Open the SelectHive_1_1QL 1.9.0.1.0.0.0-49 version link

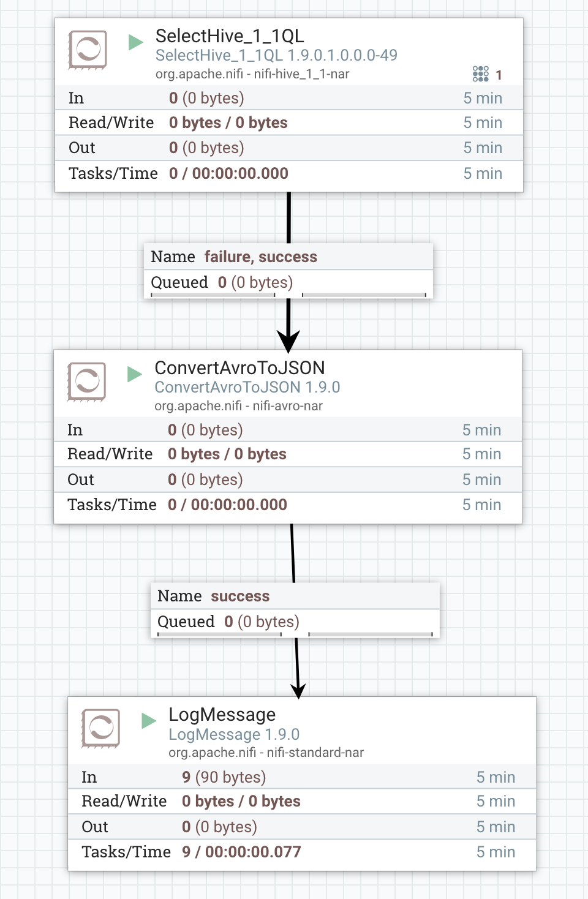(277, 55)
